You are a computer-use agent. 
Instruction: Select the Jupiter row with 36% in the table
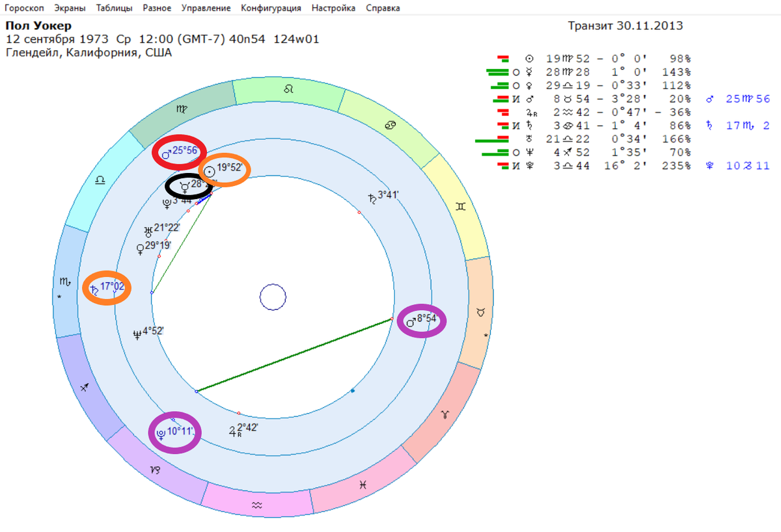click(x=594, y=113)
